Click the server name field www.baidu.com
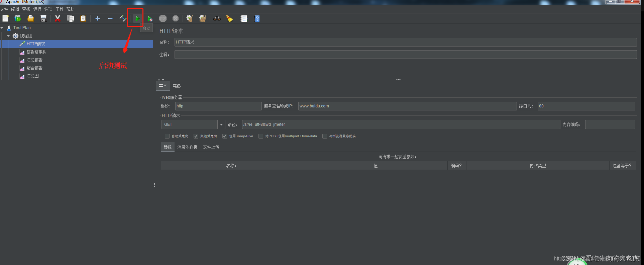 pos(407,106)
